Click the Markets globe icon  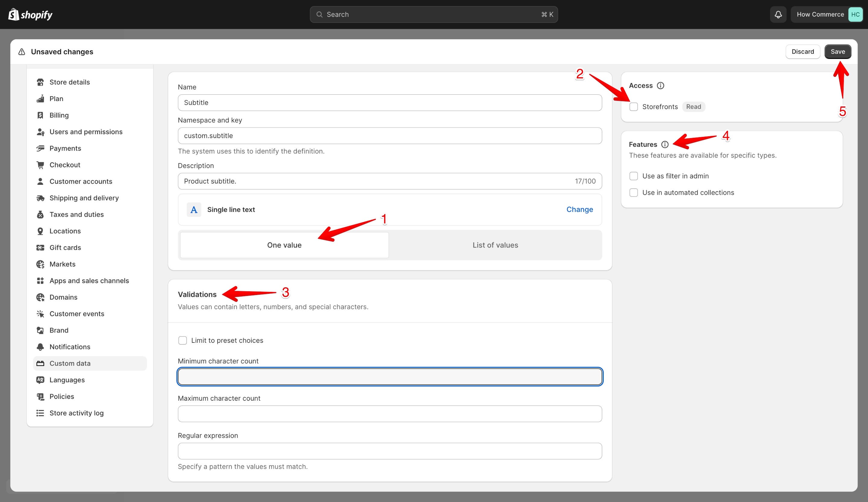(40, 264)
